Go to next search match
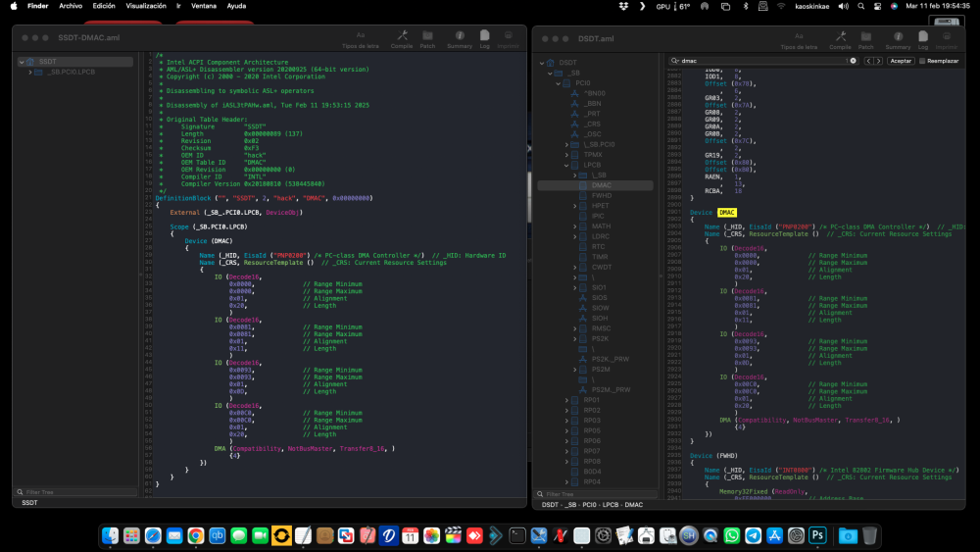980x552 pixels. pos(878,61)
